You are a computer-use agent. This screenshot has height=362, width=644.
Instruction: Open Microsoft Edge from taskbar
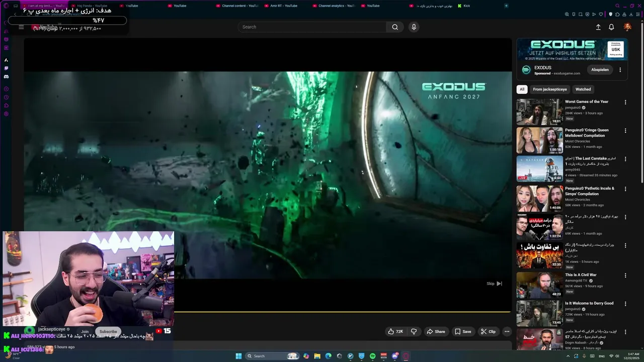(328, 356)
